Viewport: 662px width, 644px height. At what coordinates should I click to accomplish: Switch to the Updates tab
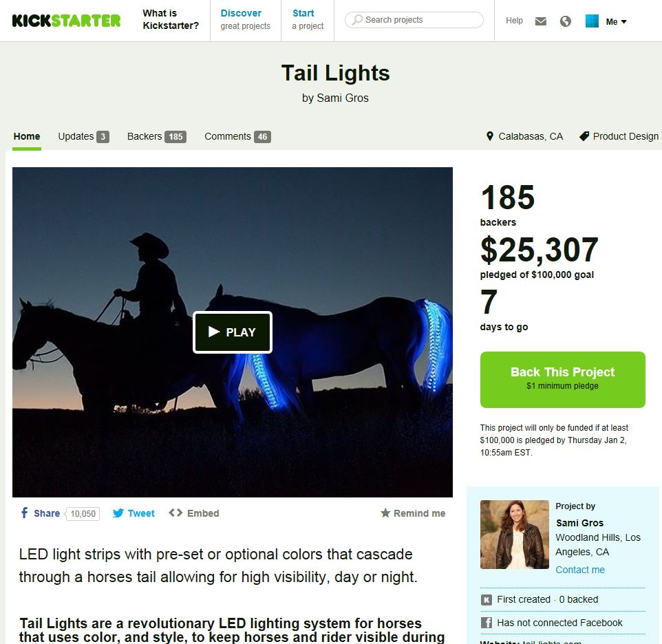pos(83,136)
